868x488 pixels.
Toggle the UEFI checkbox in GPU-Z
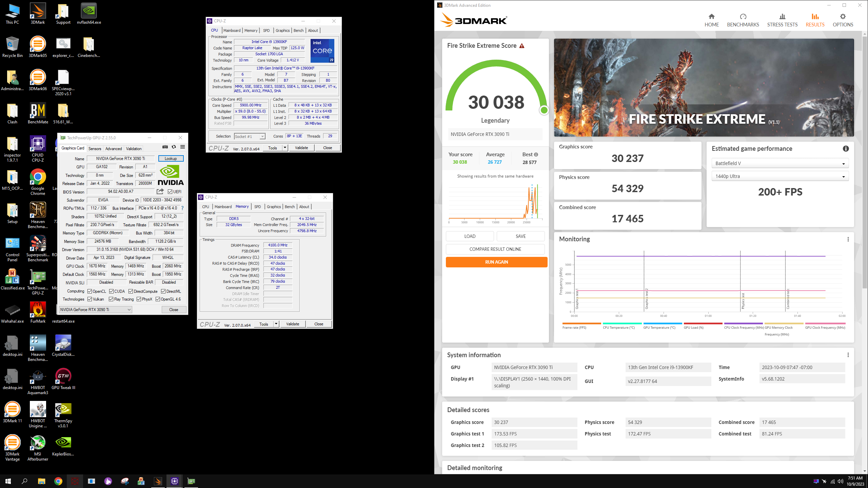tap(170, 192)
